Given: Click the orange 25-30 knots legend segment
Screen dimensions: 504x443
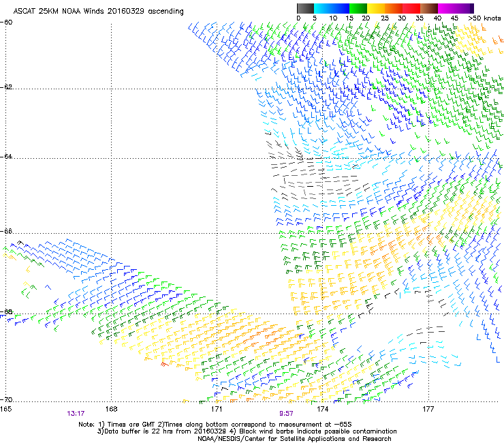Looking at the screenshot, I should pos(394,8).
